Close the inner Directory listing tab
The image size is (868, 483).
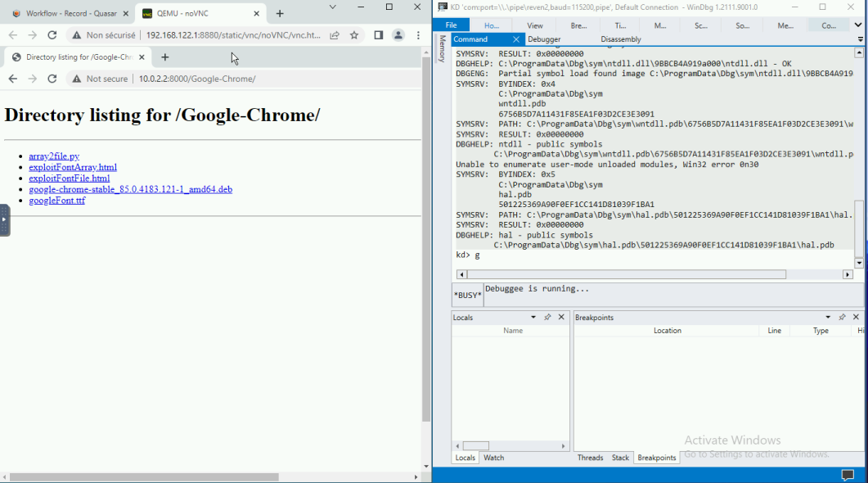pyautogui.click(x=142, y=57)
